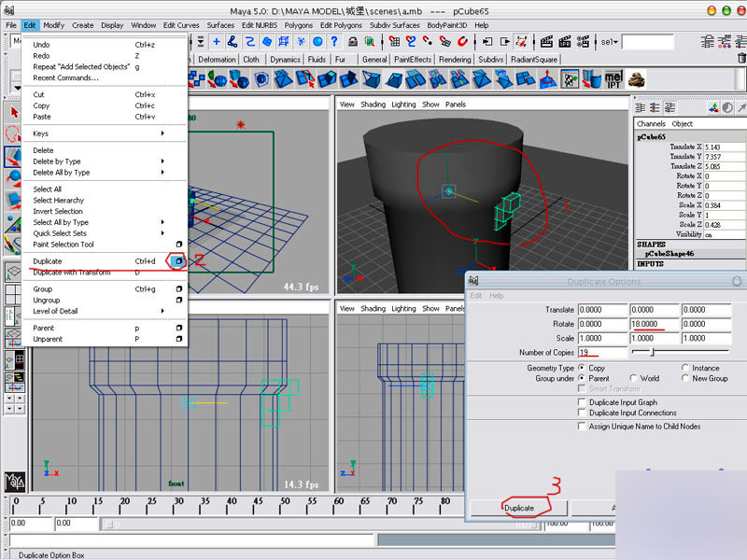Open the Parent option box
The width and height of the screenshot is (747, 560).
tap(179, 329)
